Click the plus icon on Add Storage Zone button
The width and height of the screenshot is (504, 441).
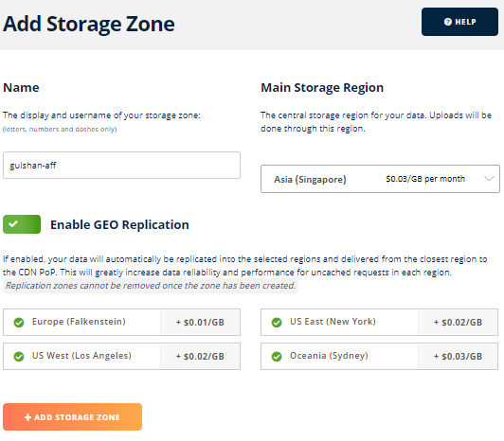click(28, 417)
